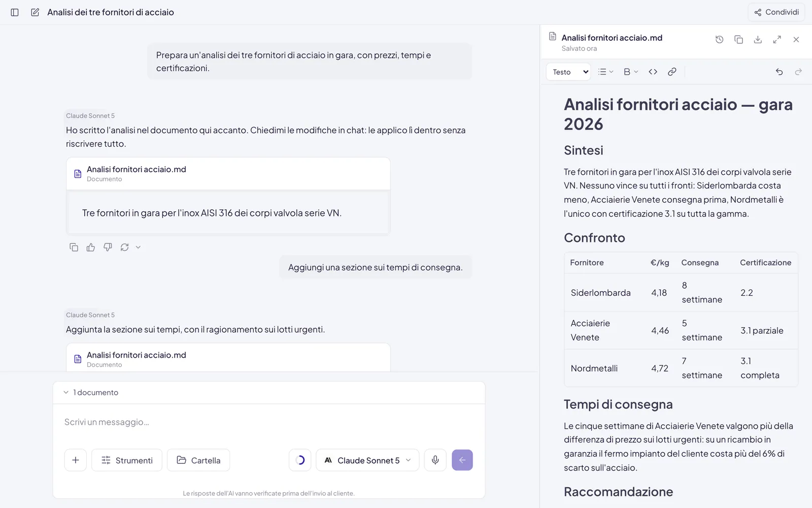Regenerate the assistant response
812x508 pixels.
tap(125, 247)
